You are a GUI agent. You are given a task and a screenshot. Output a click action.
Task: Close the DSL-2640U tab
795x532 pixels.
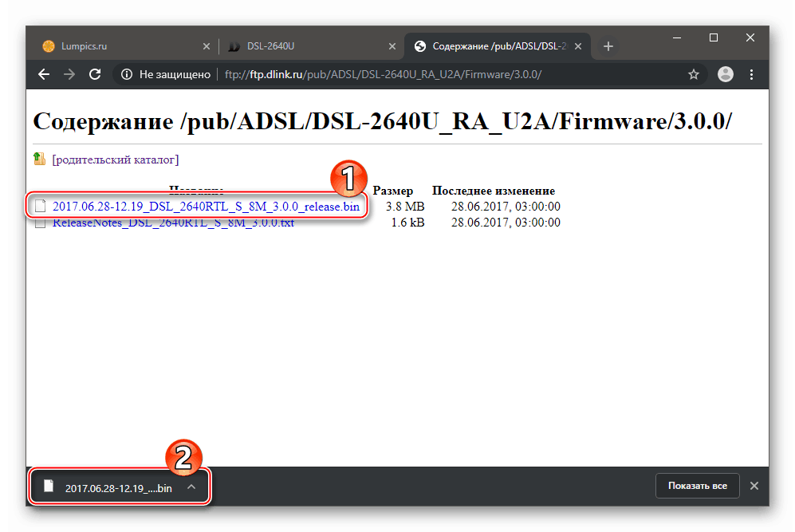pos(392,46)
